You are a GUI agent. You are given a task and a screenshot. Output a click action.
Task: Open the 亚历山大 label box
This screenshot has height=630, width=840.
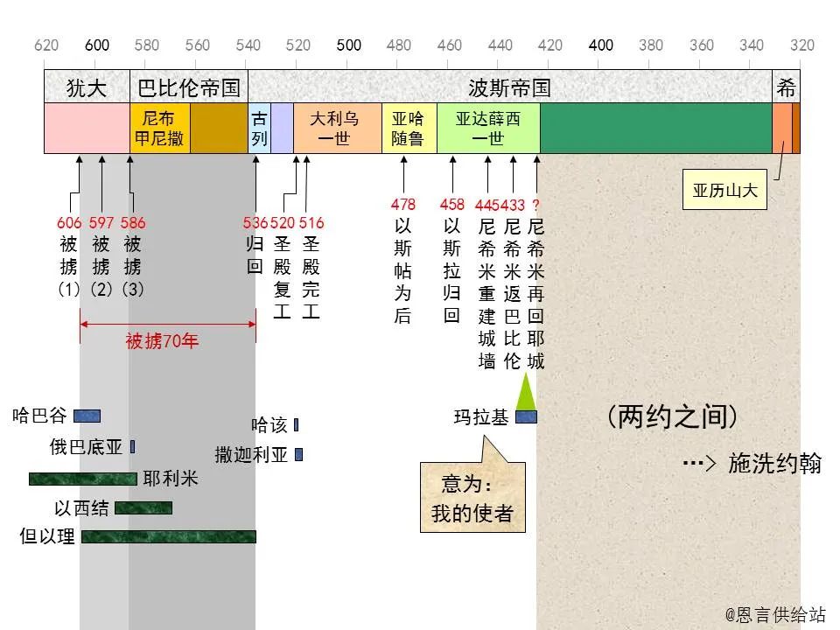click(724, 188)
